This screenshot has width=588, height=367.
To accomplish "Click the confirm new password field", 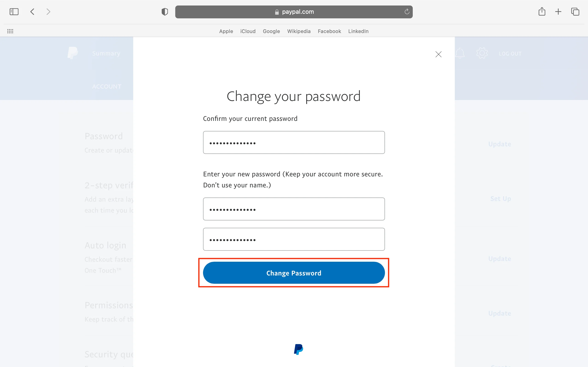I will (x=294, y=239).
